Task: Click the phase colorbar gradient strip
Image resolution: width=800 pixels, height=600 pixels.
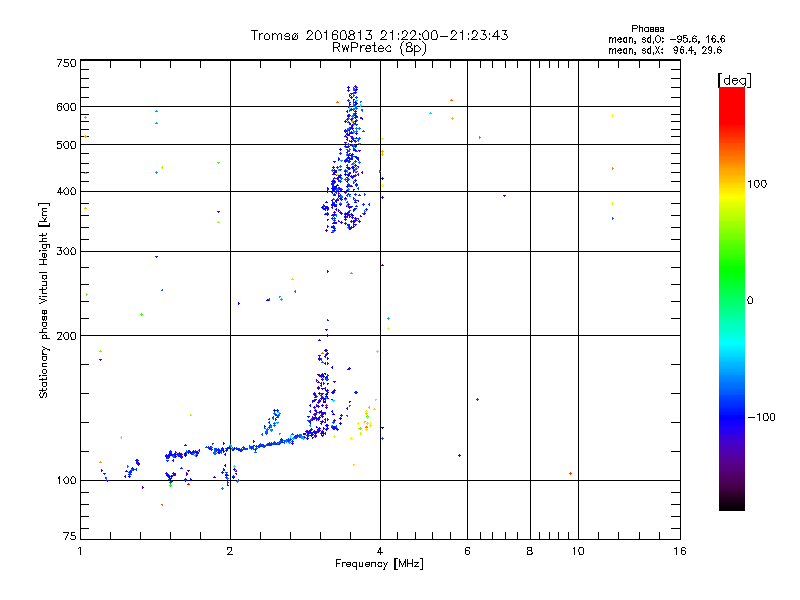Action: [x=732, y=298]
